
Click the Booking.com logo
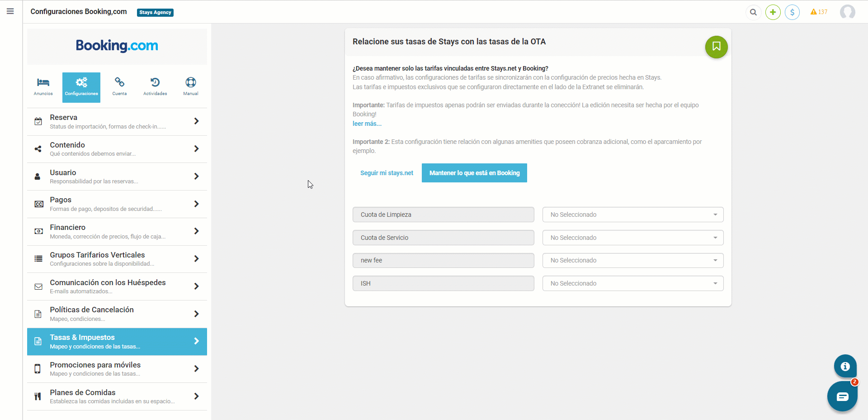point(117,46)
